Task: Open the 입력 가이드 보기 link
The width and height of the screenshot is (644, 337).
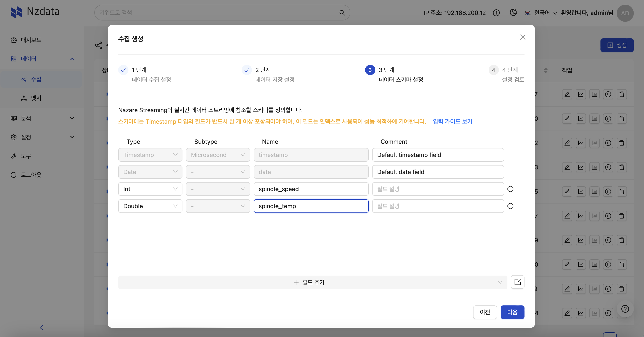Action: tap(453, 121)
